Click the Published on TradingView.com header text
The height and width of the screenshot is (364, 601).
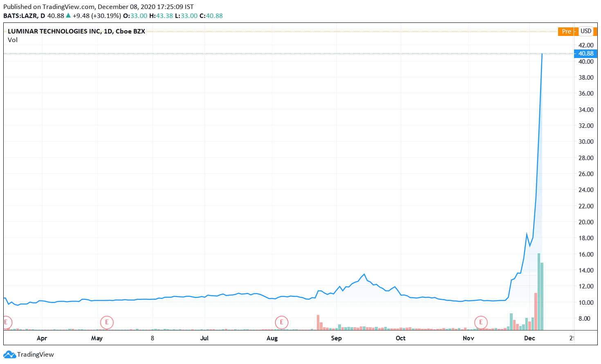(x=98, y=7)
